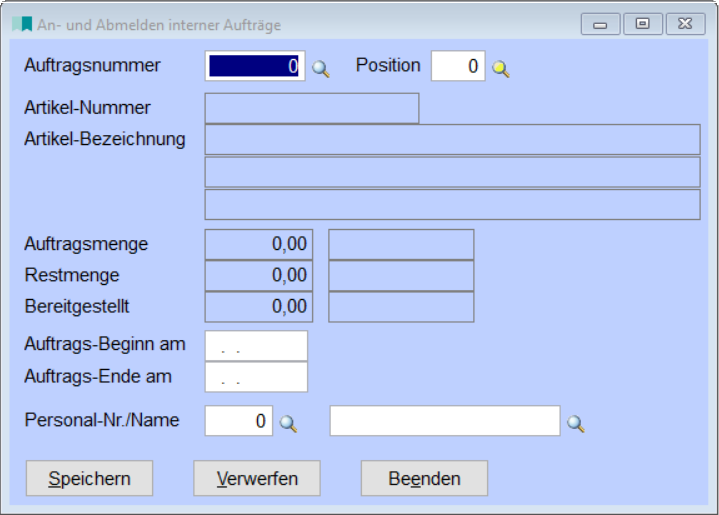Select the Auftragsmenge quantity field
Image resolution: width=719 pixels, height=515 pixels.
(x=259, y=244)
